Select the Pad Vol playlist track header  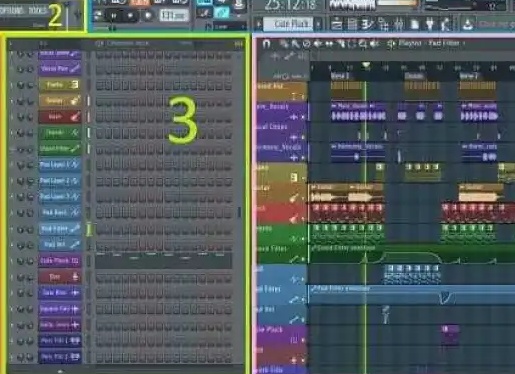[x=282, y=315]
